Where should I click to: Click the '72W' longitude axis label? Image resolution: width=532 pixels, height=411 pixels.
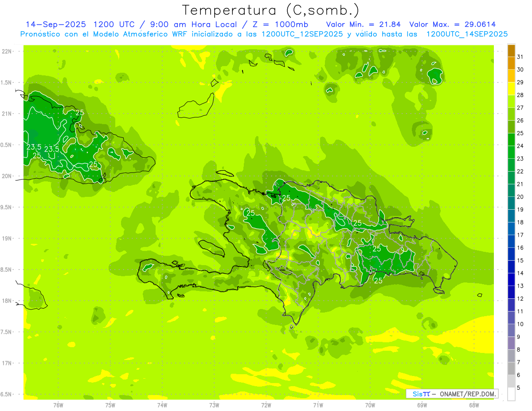[266, 405]
